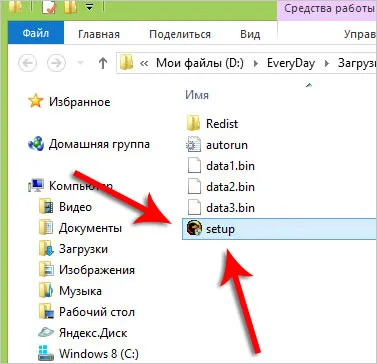Click the Компьютер monitor icon

pos(36,186)
